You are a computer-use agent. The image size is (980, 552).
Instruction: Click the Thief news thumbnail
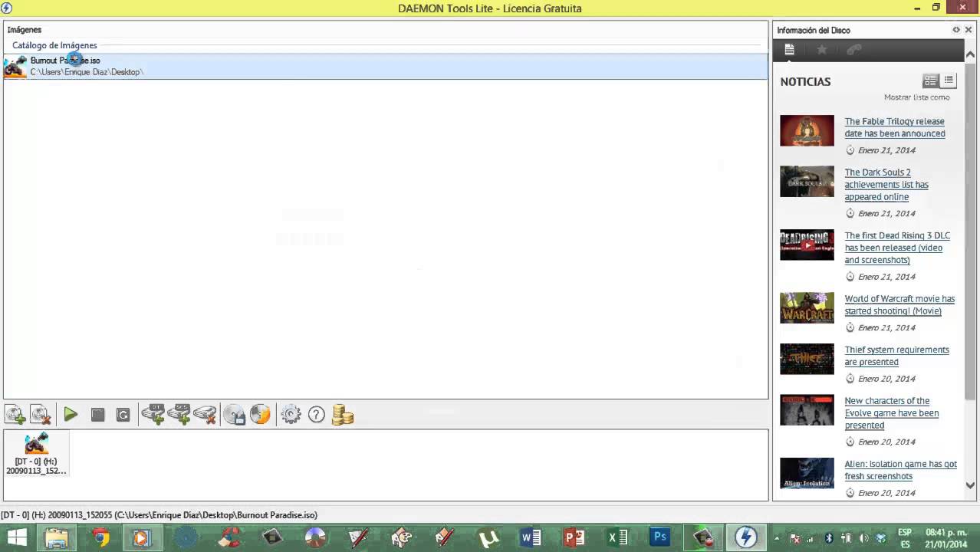(807, 359)
